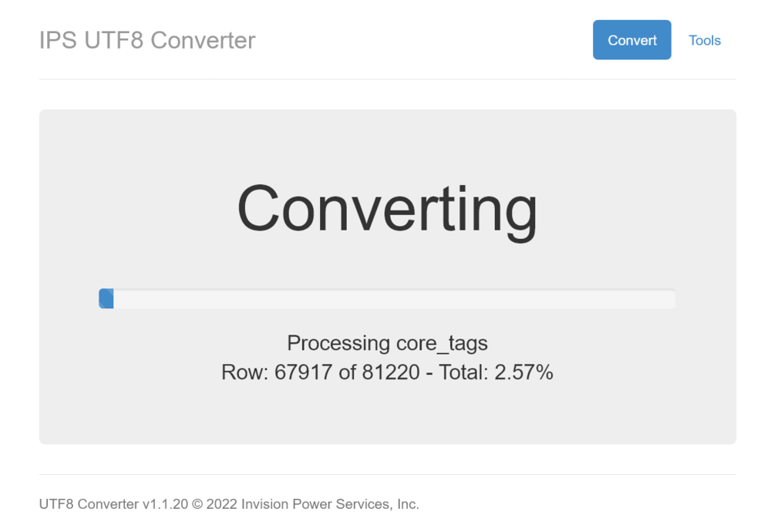Click the word Converter in header title
Viewport: 771px width, 532px height.
(x=203, y=40)
